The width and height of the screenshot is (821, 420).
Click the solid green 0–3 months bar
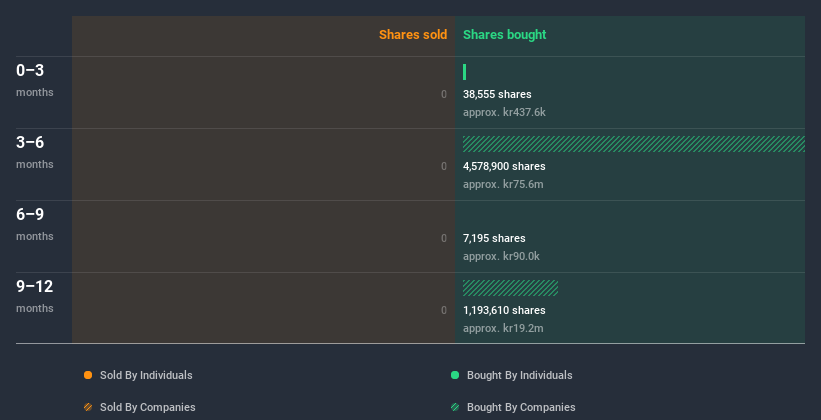click(x=464, y=72)
